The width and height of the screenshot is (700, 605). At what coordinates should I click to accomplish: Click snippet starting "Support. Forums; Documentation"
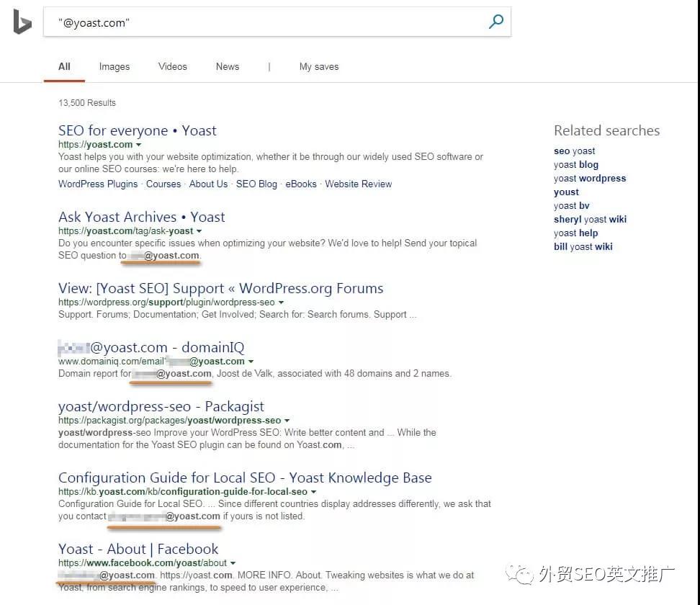point(237,315)
